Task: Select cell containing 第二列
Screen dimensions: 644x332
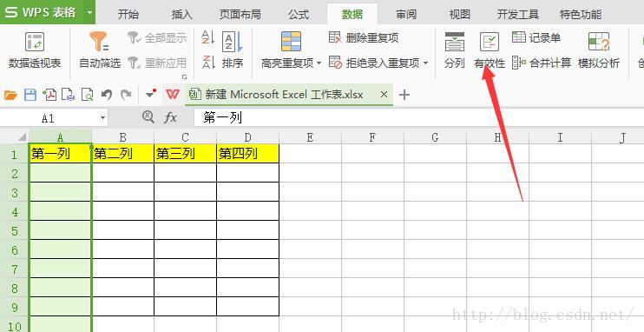Action: pyautogui.click(x=122, y=154)
